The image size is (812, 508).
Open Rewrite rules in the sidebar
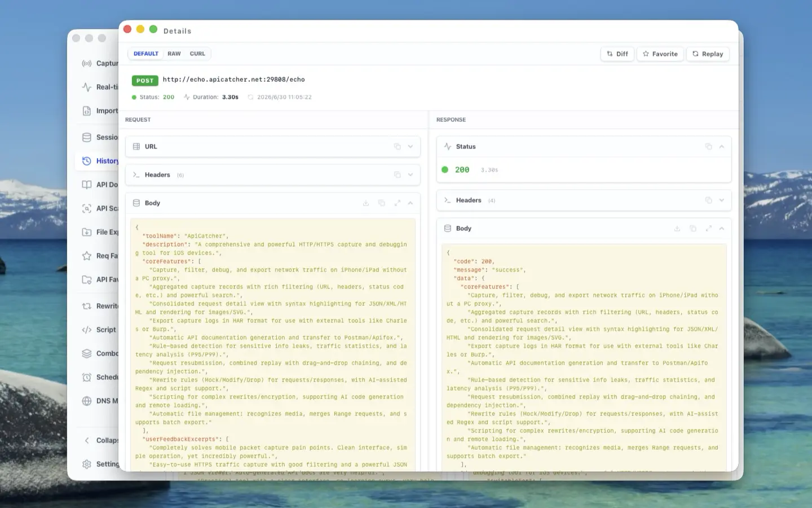(100, 306)
